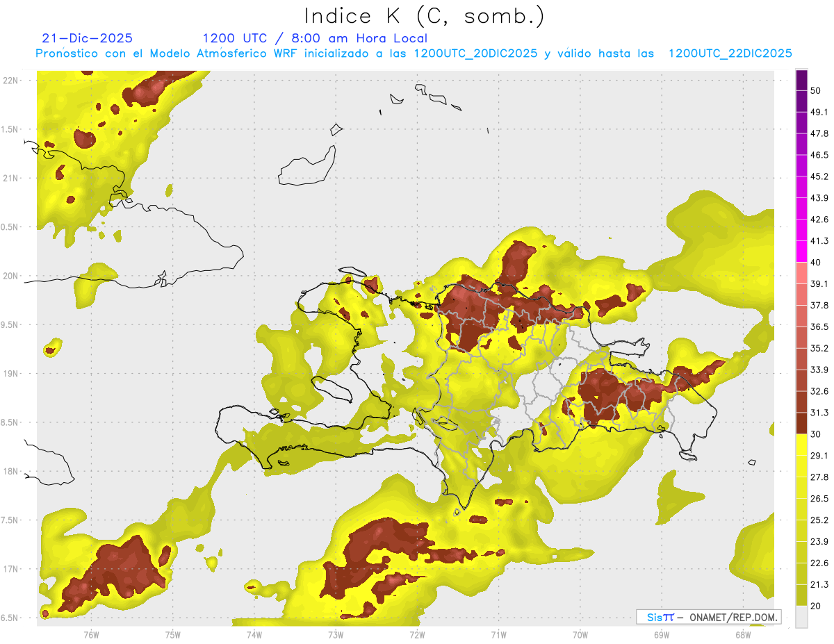Click the longitude label "74W"
Image resolution: width=834 pixels, height=644 pixels.
pyautogui.click(x=254, y=634)
